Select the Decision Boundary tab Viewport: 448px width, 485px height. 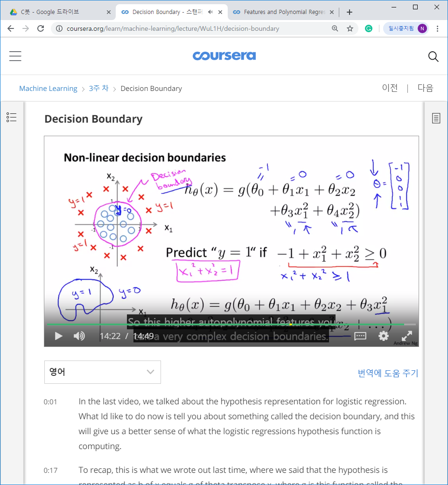[x=167, y=12]
